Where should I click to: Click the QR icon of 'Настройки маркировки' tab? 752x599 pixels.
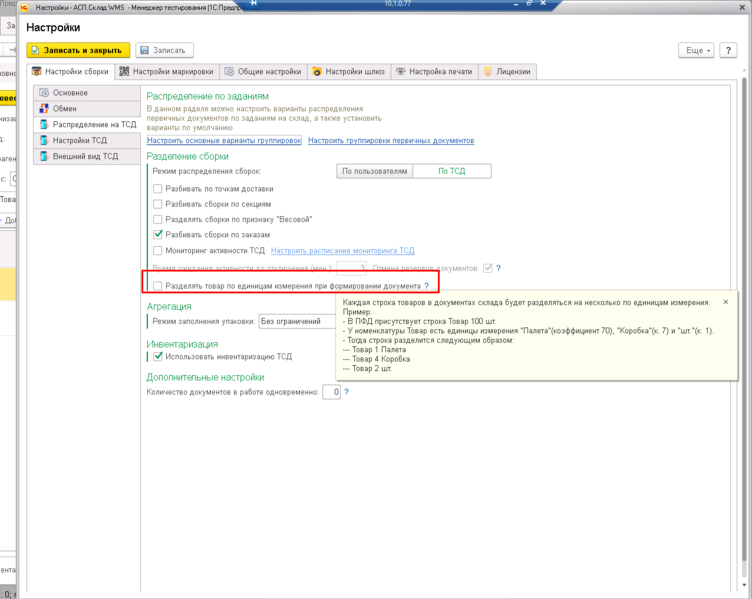coord(124,71)
